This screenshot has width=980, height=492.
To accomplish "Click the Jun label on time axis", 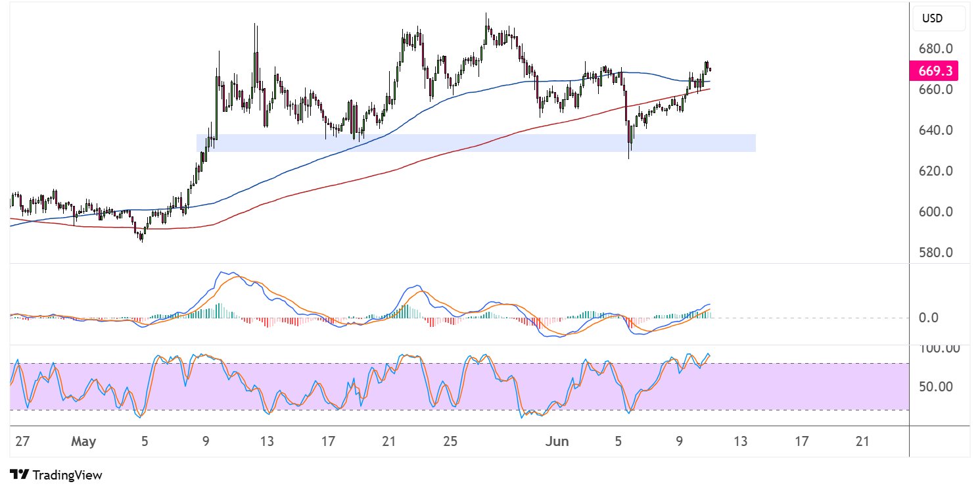I will [557, 441].
